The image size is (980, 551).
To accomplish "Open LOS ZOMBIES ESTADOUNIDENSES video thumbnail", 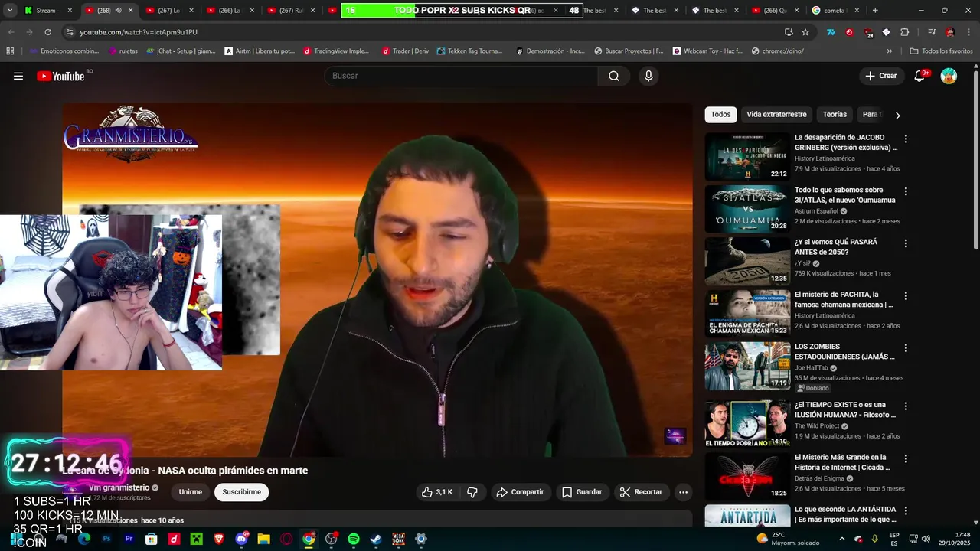I will coord(747,366).
